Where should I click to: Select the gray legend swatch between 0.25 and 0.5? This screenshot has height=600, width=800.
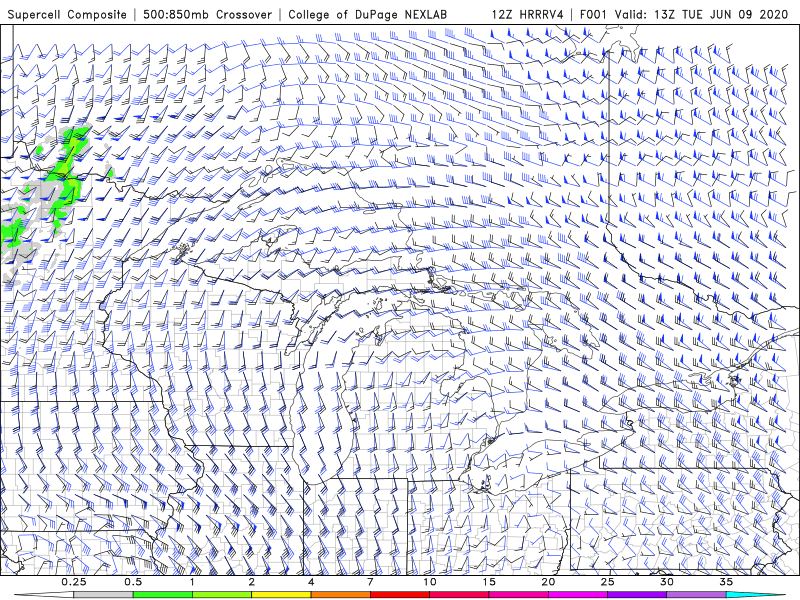pyautogui.click(x=104, y=595)
